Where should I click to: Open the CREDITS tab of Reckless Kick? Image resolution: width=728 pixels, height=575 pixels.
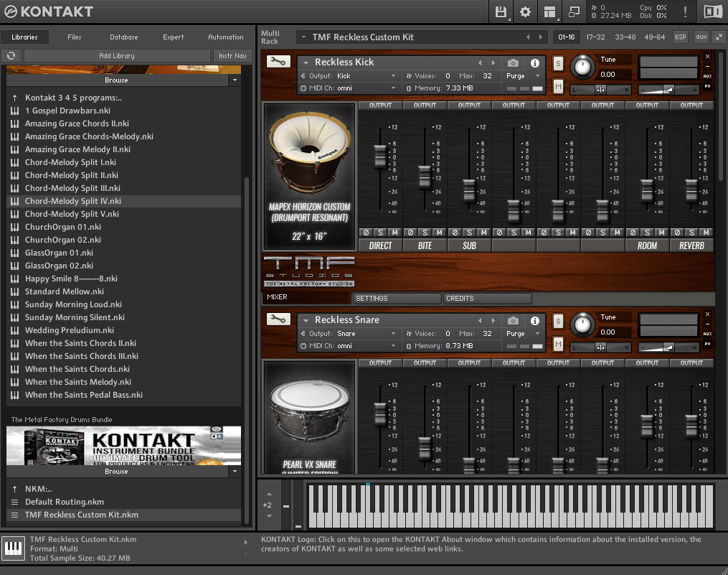click(x=487, y=299)
